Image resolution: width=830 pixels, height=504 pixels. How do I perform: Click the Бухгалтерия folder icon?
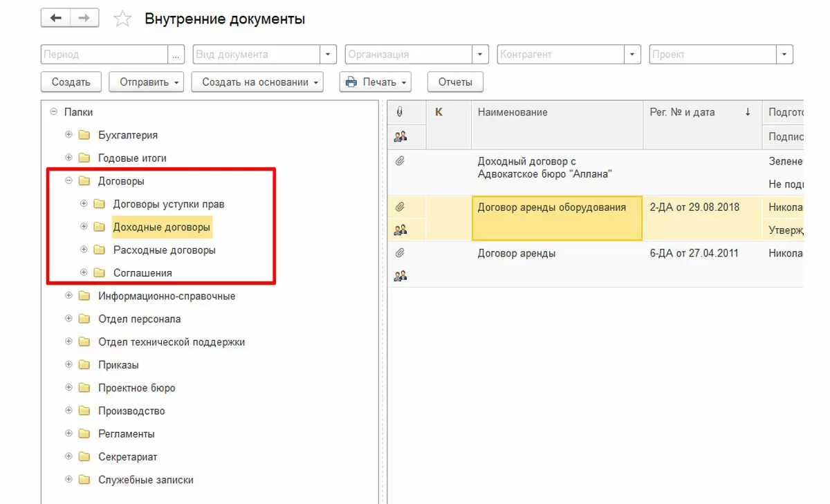click(x=84, y=136)
